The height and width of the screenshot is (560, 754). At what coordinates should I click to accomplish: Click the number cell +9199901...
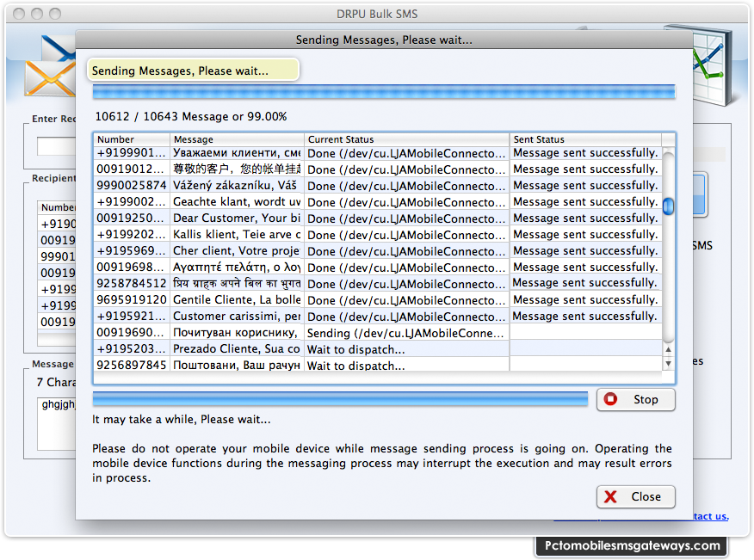132,153
